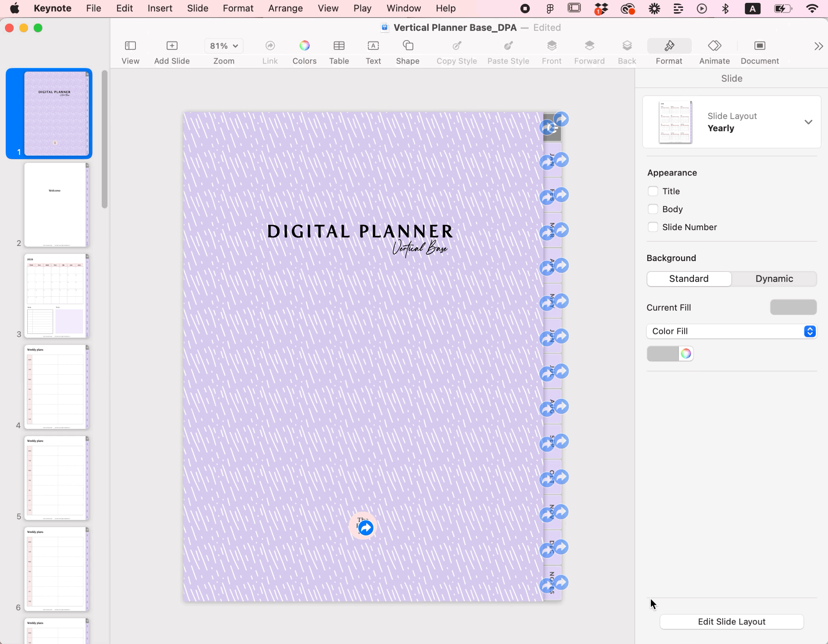Open the Colors picker in toolbar

coord(304,46)
